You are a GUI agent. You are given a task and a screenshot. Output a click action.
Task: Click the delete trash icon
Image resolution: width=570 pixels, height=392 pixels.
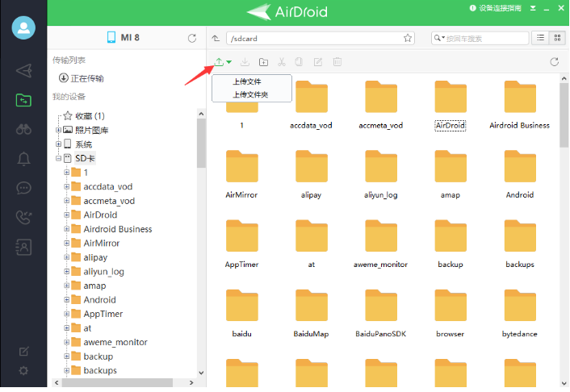pos(337,62)
